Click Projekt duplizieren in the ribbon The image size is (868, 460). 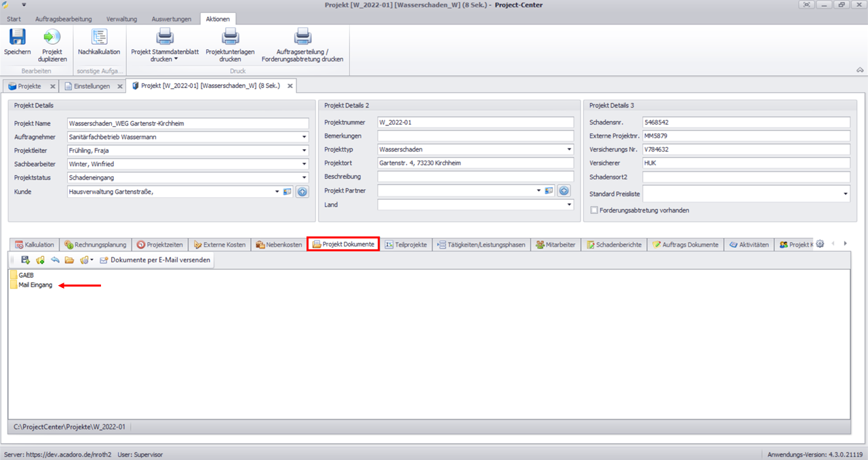click(x=52, y=37)
